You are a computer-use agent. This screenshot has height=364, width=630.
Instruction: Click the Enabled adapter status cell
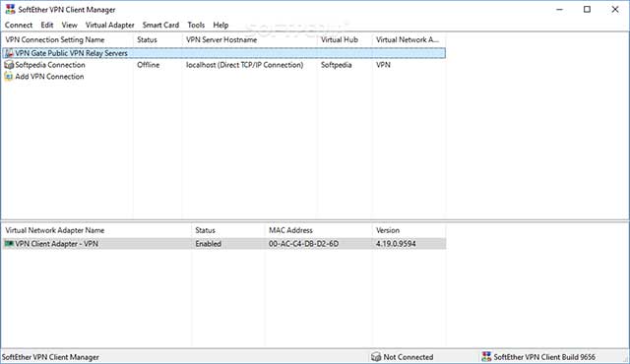(208, 244)
